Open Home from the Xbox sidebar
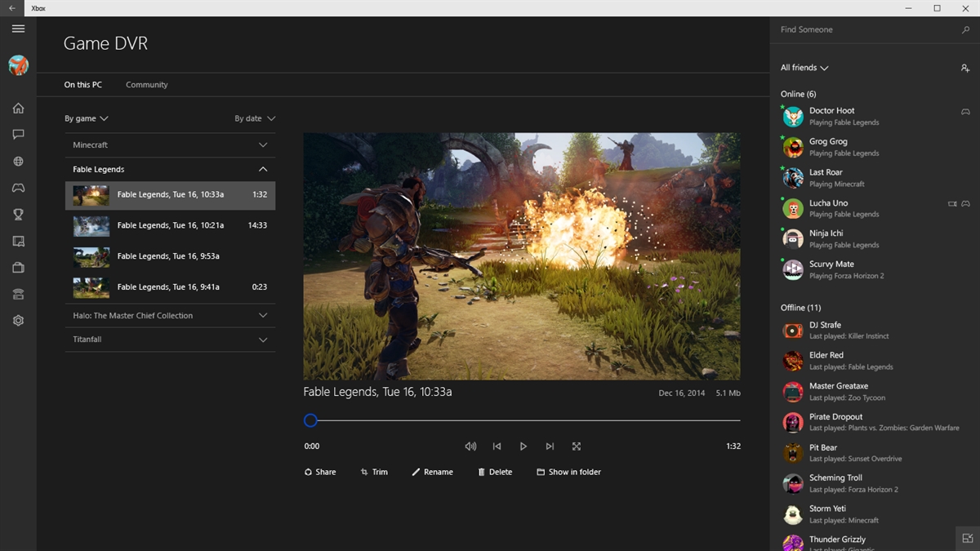The height and width of the screenshot is (551, 980). [18, 108]
